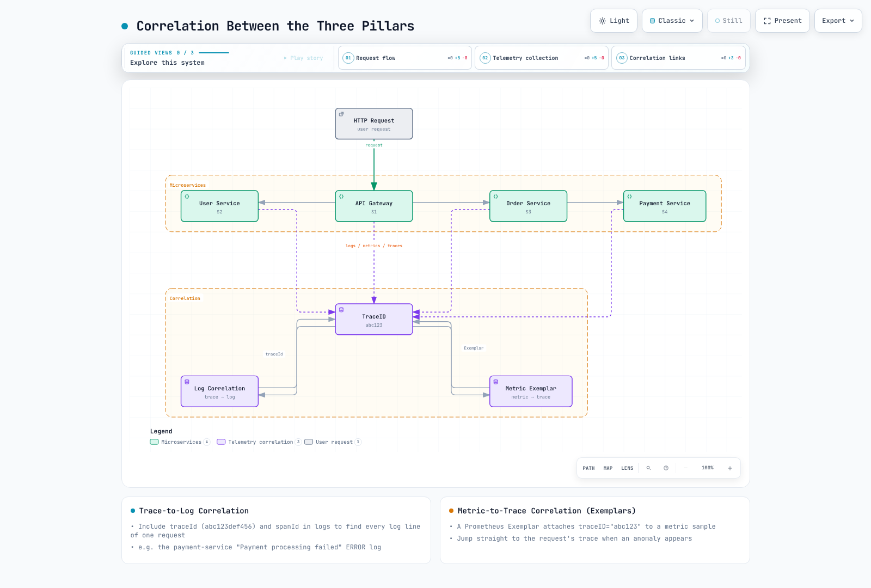This screenshot has width=871, height=588.
Task: Click the 'traceId' edge label
Action: pyautogui.click(x=274, y=354)
